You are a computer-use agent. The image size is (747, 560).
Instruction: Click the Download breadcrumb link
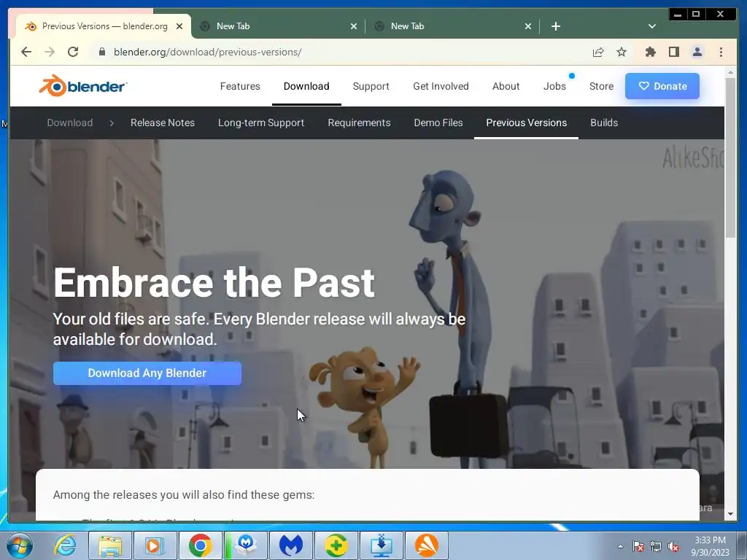click(69, 122)
